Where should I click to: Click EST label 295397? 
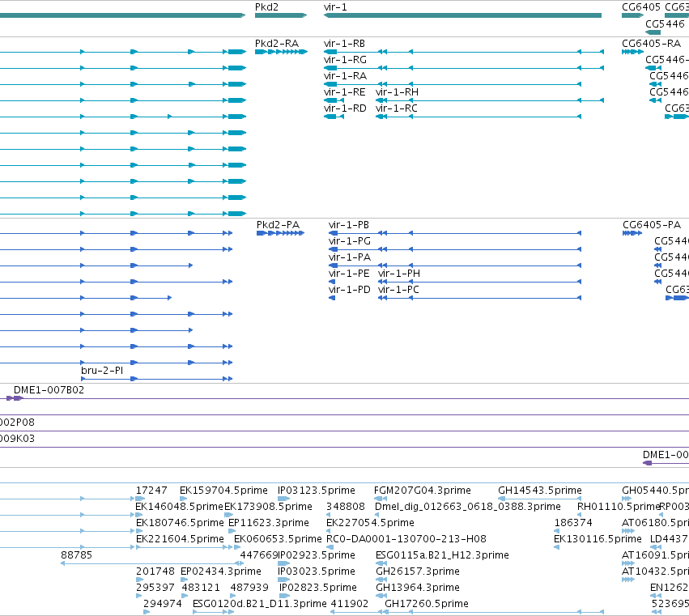(x=155, y=588)
